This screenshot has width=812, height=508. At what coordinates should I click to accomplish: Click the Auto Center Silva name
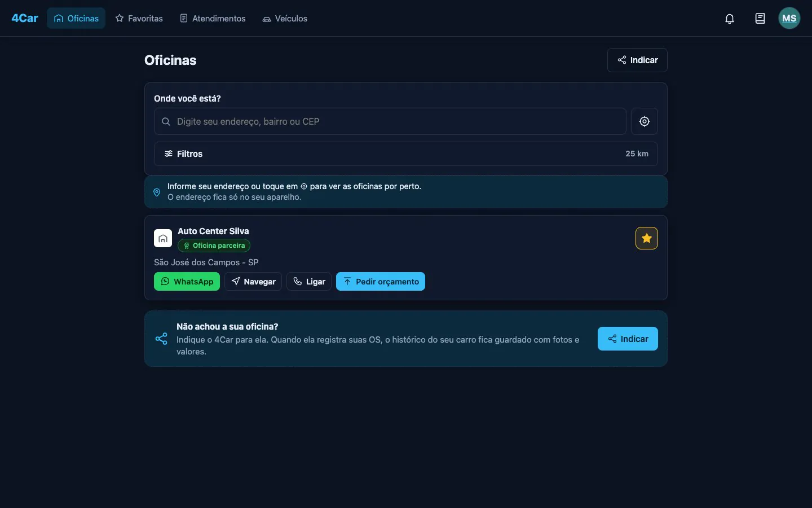click(x=213, y=231)
